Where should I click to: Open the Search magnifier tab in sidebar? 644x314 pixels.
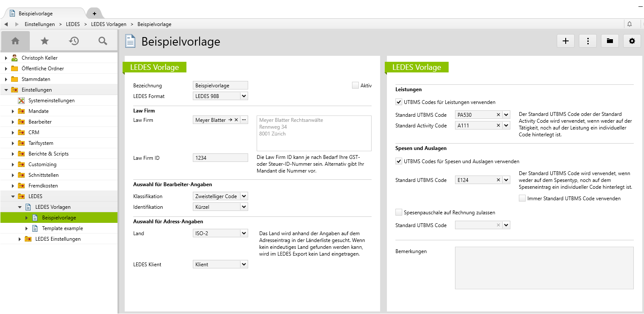[103, 41]
